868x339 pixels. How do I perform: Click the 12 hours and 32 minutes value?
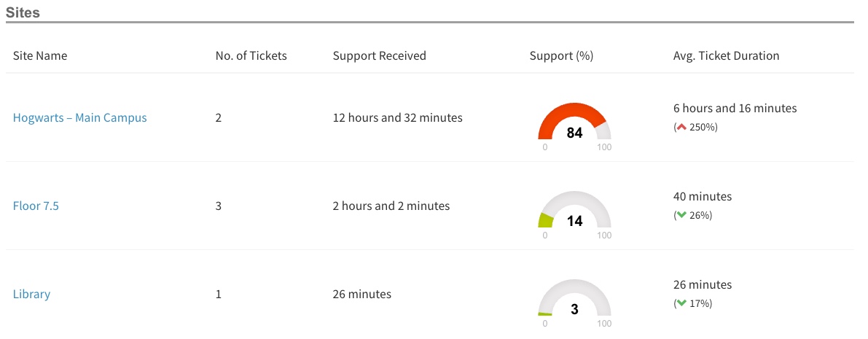pos(397,117)
